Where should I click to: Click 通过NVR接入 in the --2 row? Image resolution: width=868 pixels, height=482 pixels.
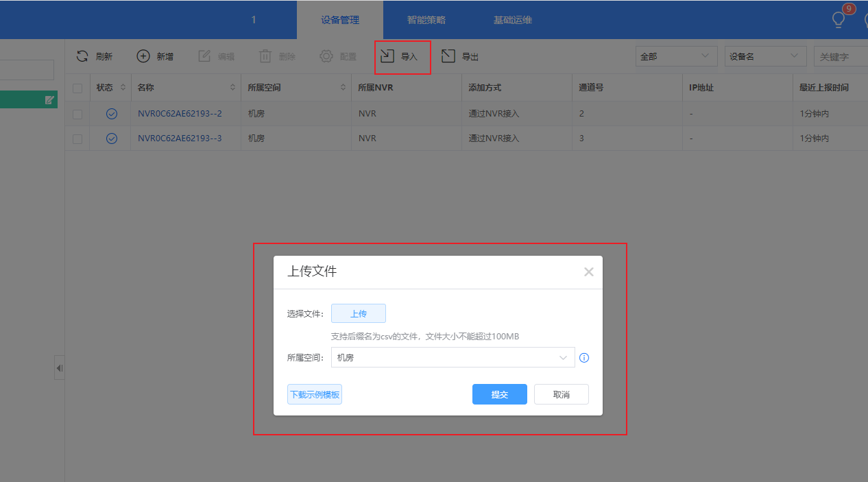(x=494, y=114)
